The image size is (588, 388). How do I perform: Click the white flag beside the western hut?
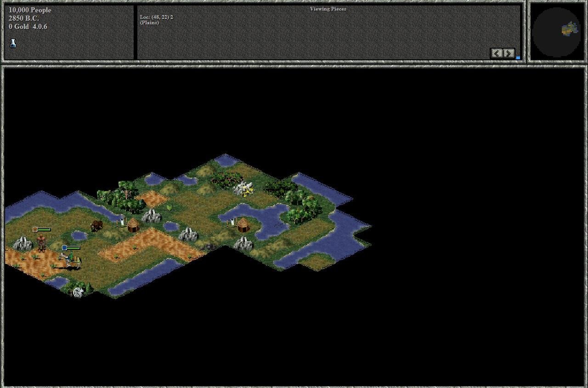pyautogui.click(x=122, y=222)
